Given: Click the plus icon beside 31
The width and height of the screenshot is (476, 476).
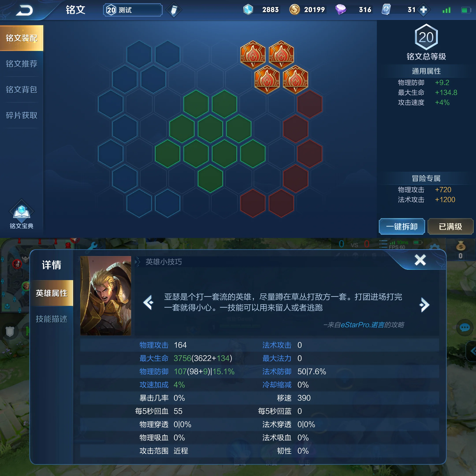Looking at the screenshot, I should [x=423, y=10].
